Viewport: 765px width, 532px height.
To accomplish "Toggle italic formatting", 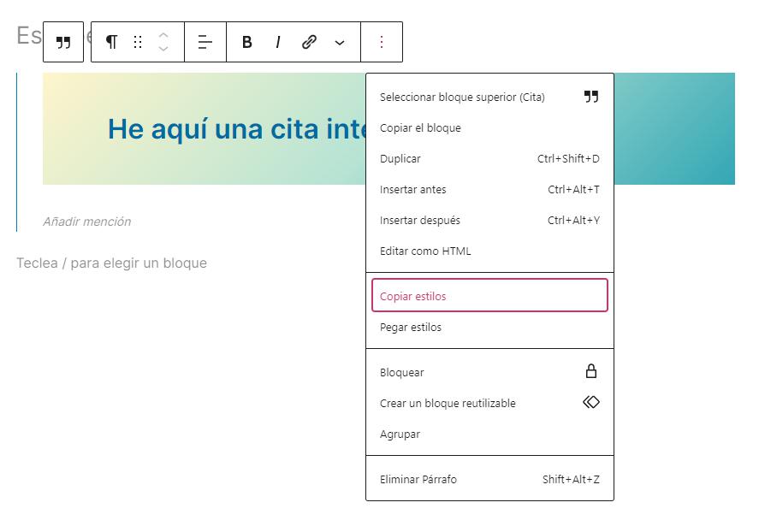I will tap(278, 42).
